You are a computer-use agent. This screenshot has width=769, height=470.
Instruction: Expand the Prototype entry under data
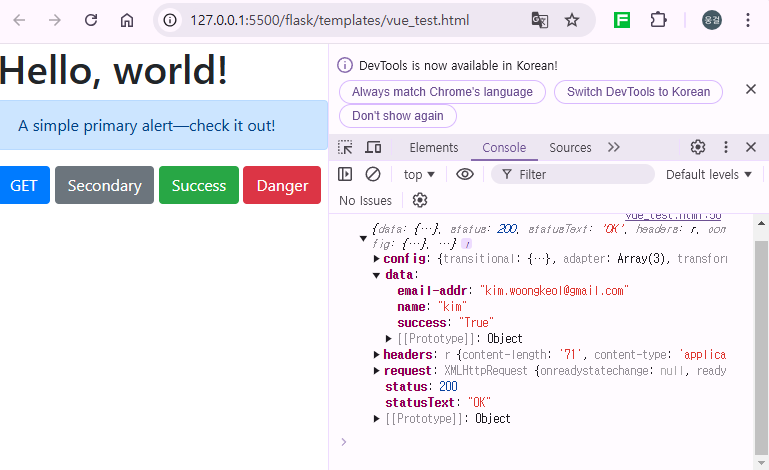click(x=388, y=339)
